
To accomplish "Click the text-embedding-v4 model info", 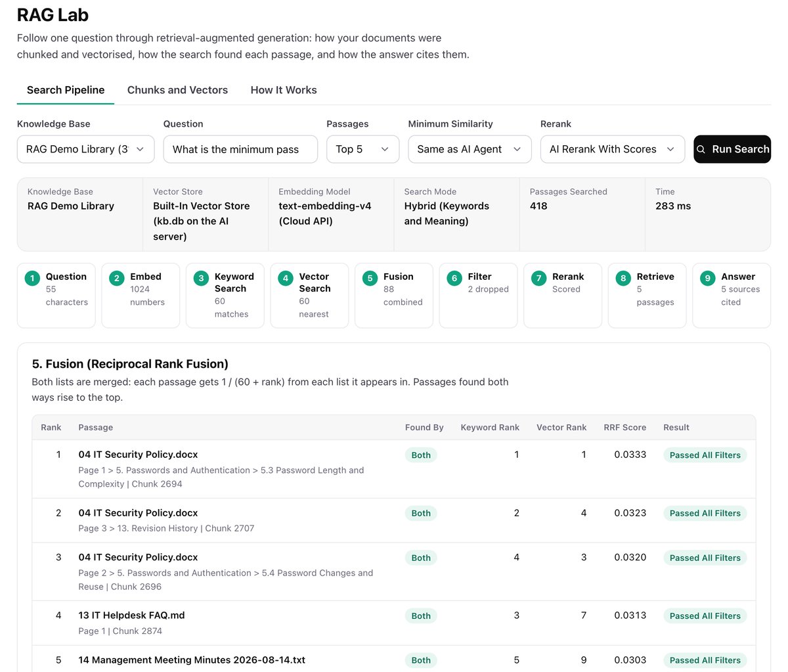I will [325, 213].
